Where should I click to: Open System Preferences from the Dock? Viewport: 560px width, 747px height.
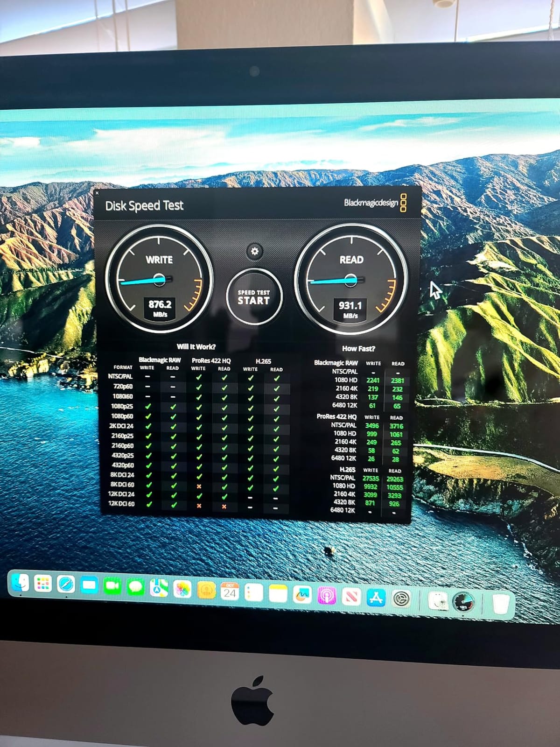401,599
